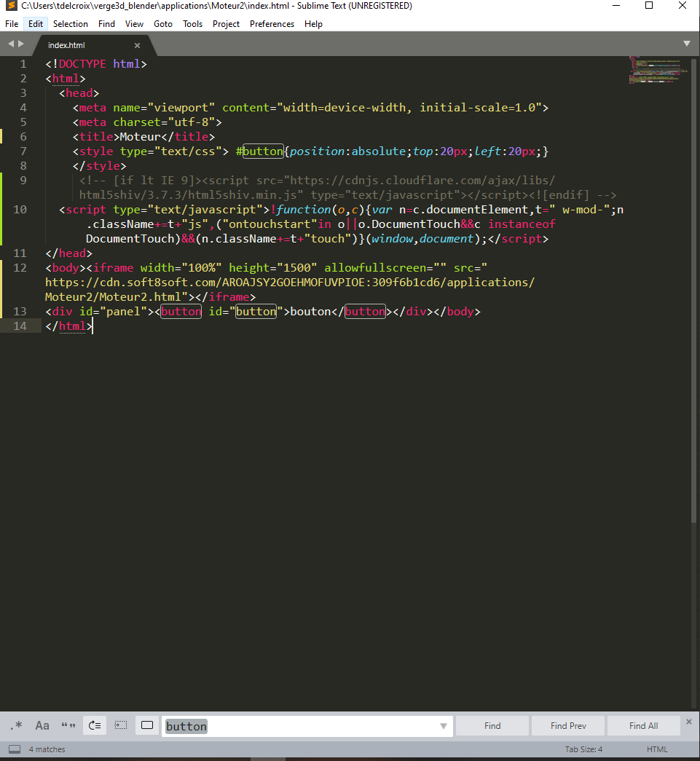Click the 'panel' id value on line 13
This screenshot has width=700, height=761.
pos(123,312)
